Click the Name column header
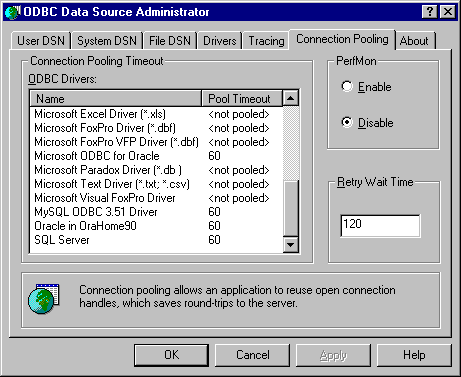This screenshot has height=377, width=461. point(116,98)
